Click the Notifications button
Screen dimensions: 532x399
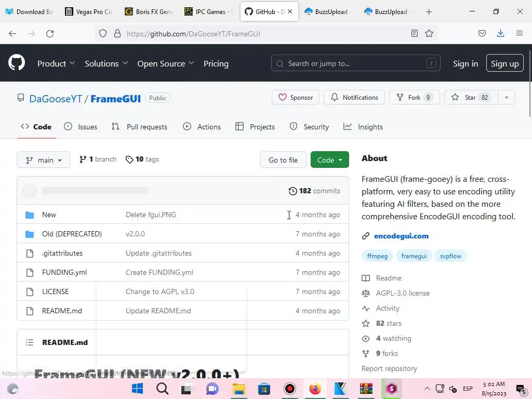pyautogui.click(x=354, y=97)
